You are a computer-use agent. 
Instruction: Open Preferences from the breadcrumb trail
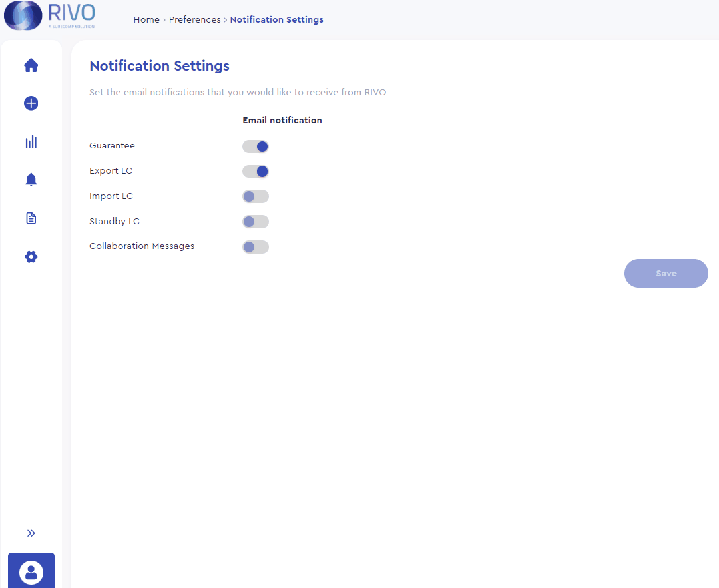(x=194, y=19)
